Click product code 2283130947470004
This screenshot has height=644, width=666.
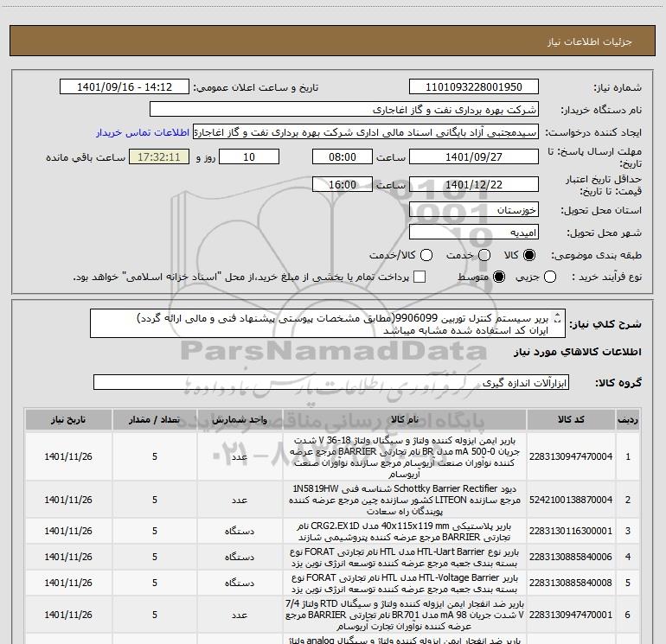tap(571, 456)
